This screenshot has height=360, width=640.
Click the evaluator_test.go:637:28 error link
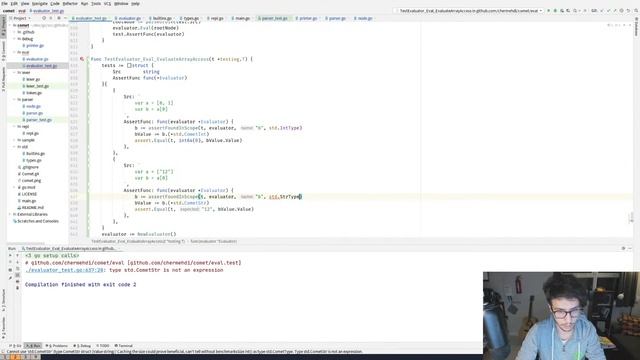64,270
